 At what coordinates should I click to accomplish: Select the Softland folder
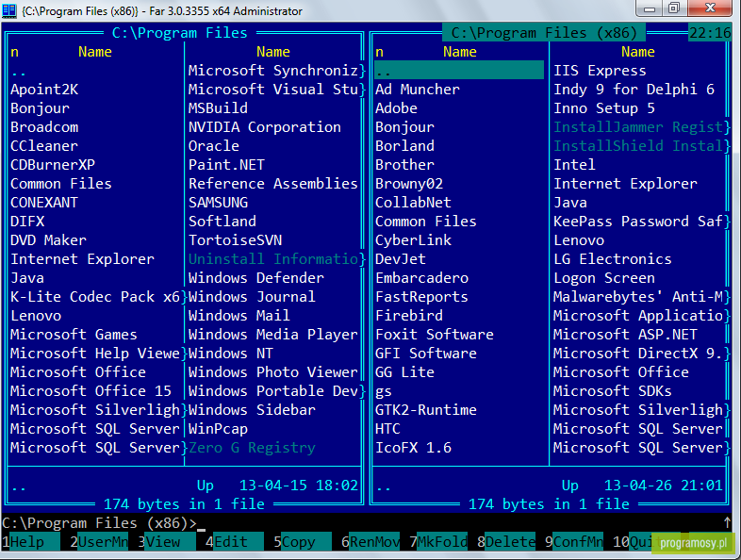[x=222, y=222]
